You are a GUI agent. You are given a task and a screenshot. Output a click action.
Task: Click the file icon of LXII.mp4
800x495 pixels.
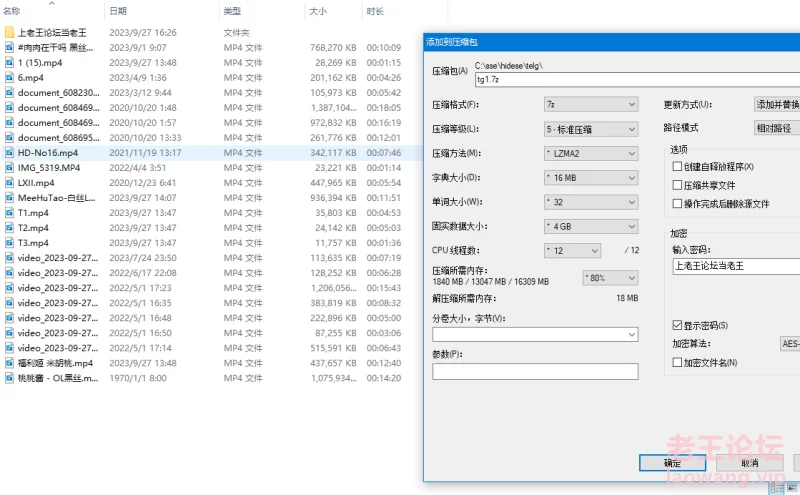coord(9,183)
